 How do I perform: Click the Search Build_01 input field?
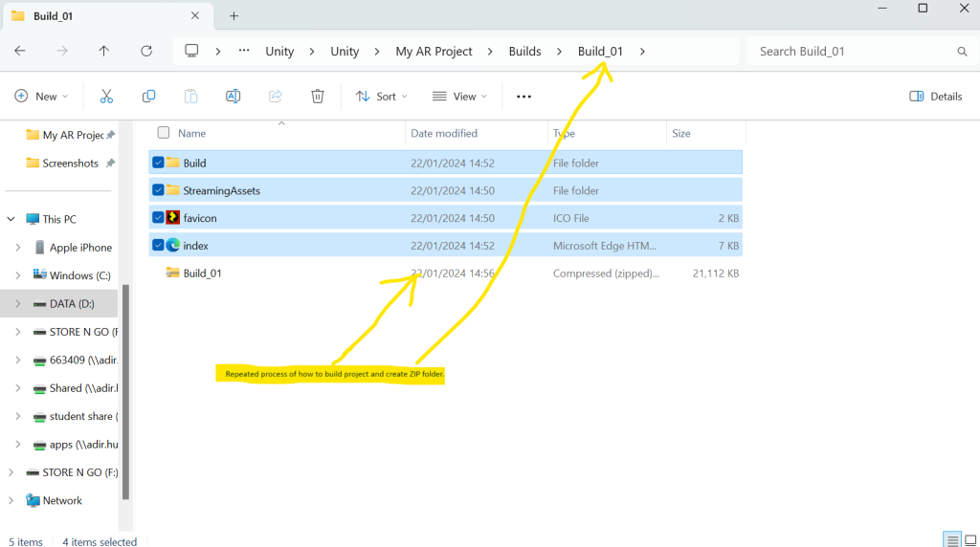852,52
